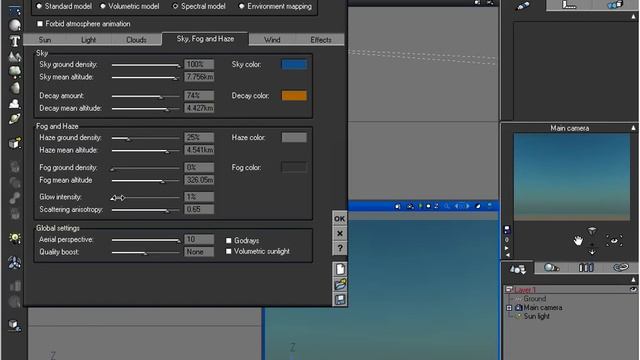
Task: Click the ventilator fan icon in left toolbar
Action: [x=15, y=262]
